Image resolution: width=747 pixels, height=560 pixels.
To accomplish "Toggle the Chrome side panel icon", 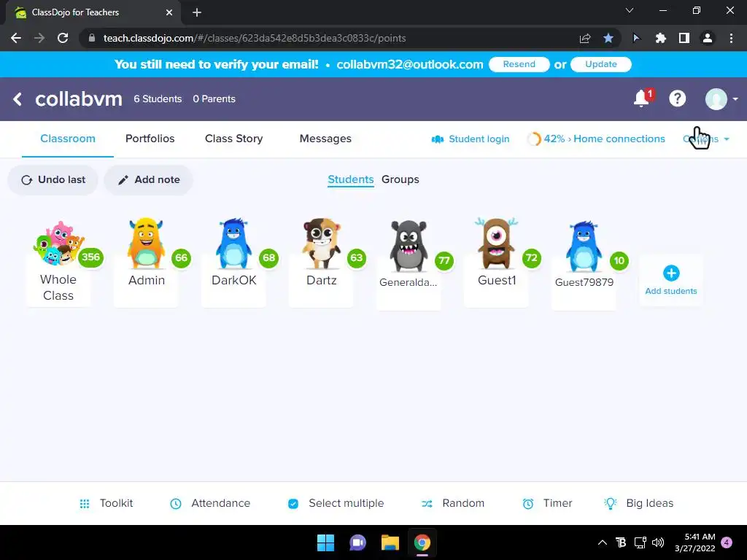I will coord(684,38).
